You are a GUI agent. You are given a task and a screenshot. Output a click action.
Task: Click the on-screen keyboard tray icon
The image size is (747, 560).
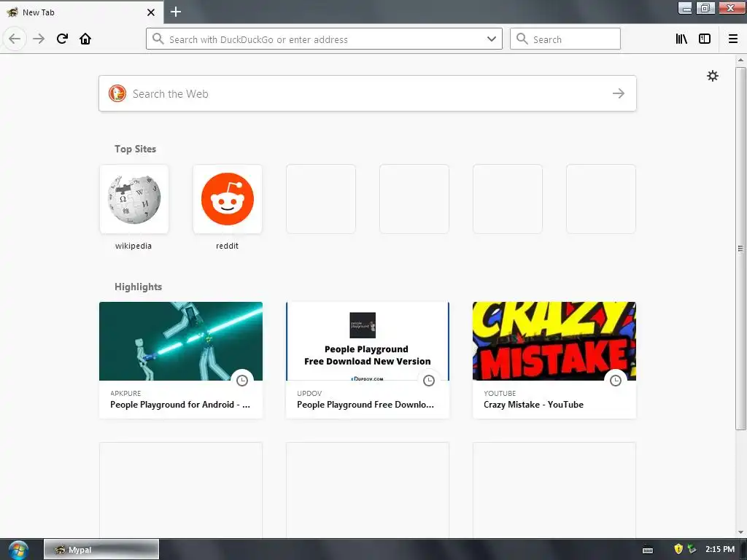[648, 550]
